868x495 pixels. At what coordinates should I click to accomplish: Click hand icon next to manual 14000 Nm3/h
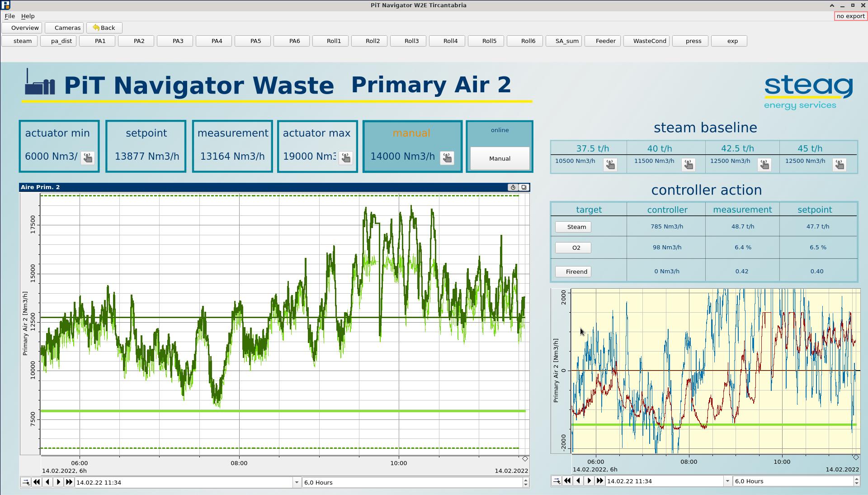click(x=447, y=158)
